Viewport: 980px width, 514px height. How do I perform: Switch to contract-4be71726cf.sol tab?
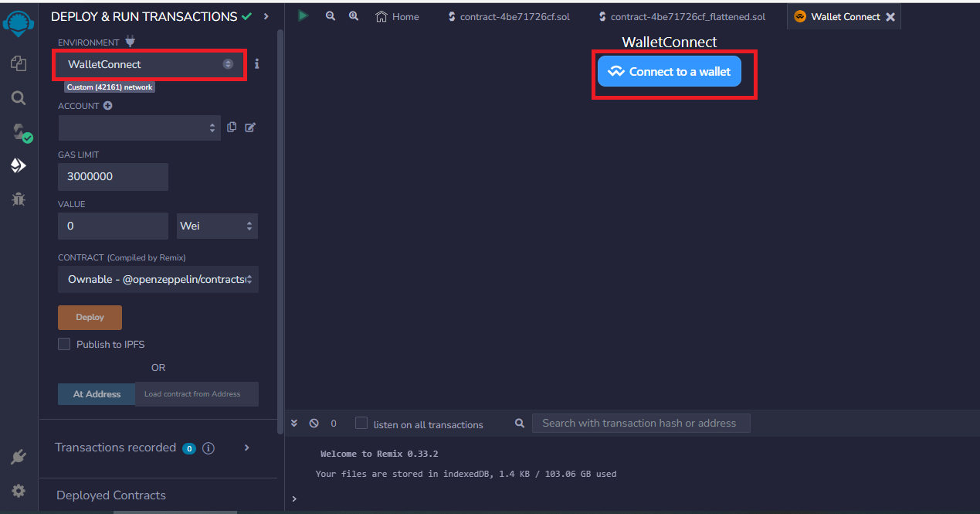(508, 16)
